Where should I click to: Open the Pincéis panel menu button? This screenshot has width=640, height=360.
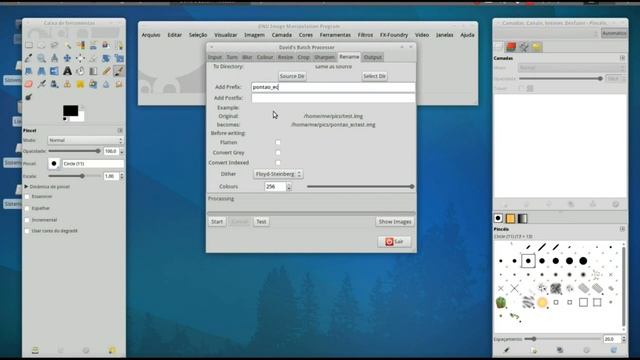click(622, 229)
